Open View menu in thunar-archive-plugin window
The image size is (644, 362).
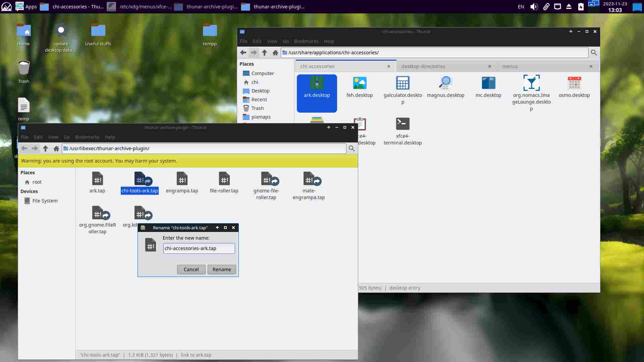coord(53,137)
